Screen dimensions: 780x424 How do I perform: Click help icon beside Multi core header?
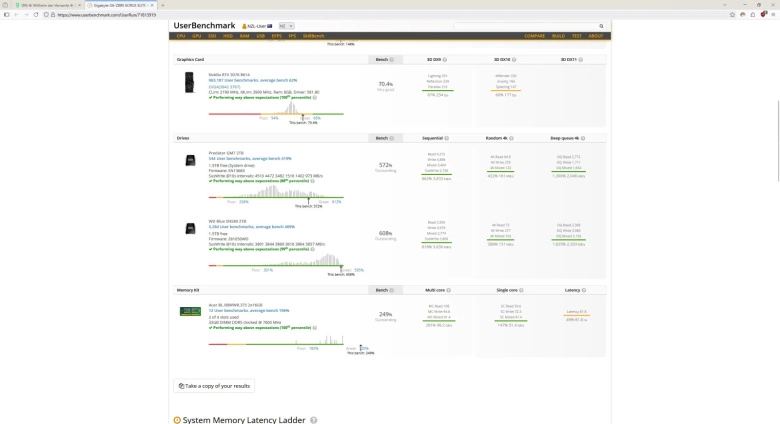[x=448, y=290]
